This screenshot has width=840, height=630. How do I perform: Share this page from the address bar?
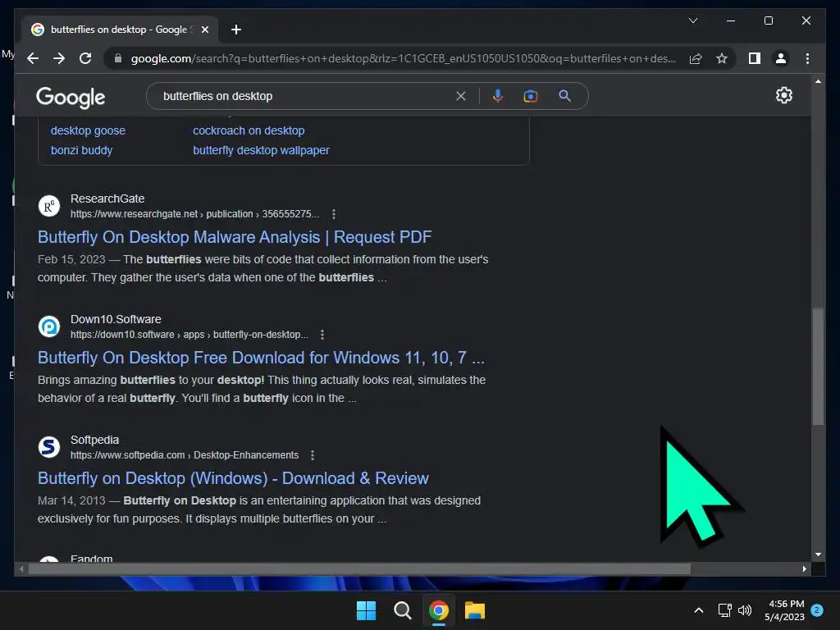[x=696, y=58]
